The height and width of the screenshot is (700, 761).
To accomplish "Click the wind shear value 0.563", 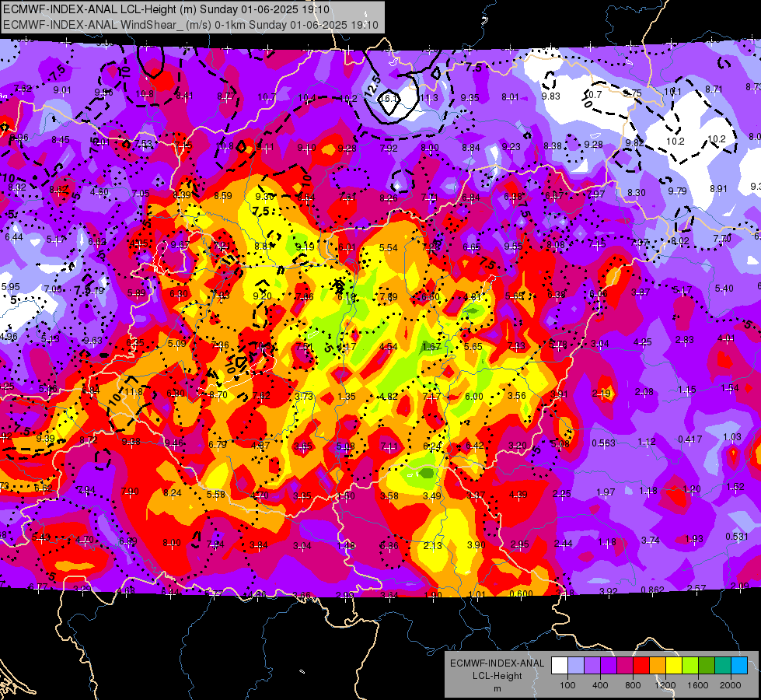I will click(x=603, y=443).
